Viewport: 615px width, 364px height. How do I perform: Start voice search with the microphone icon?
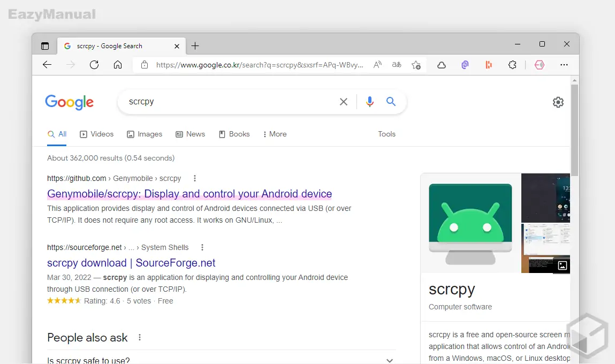(369, 102)
